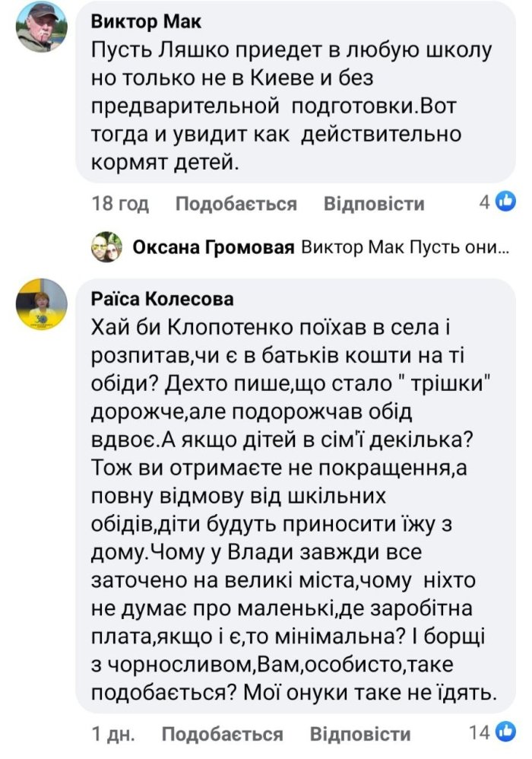The width and height of the screenshot is (532, 759).
Task: Open the "18 год" comment timestamp
Action: click(x=120, y=204)
